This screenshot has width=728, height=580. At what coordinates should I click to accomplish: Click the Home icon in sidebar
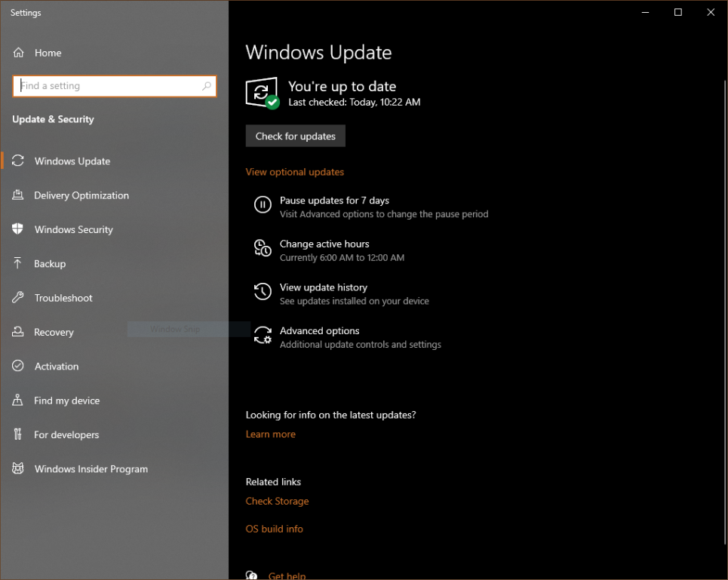(18, 53)
